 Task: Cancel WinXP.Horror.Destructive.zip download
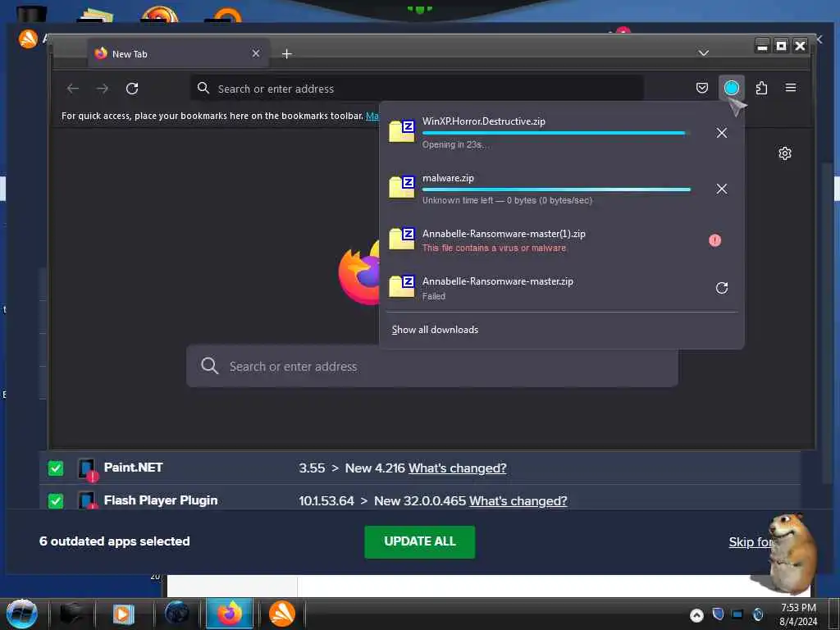722,133
